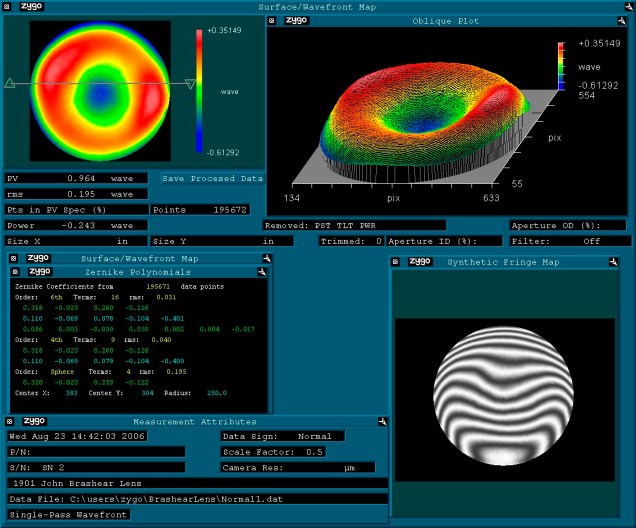This screenshot has height=528, width=636.
Task: Click the color scale bar beside the Oblique Plot
Action: tap(562, 66)
